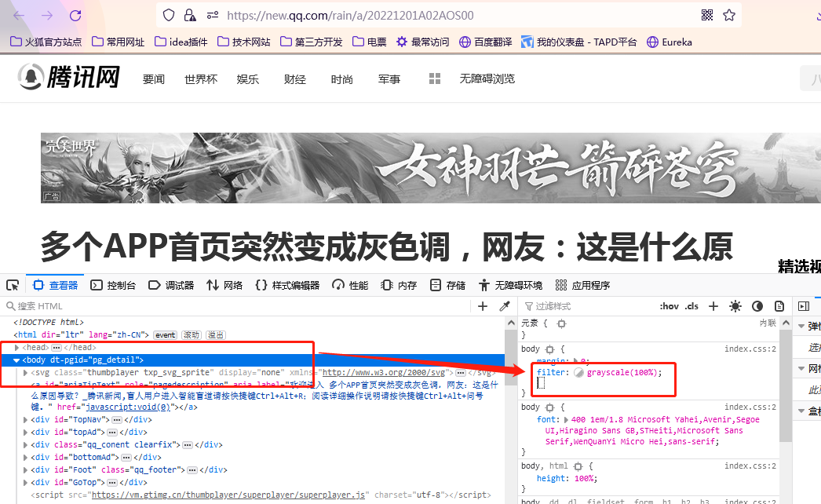821x504 pixels.
Task: Click the 无障碍浏览 link
Action: [x=487, y=79]
